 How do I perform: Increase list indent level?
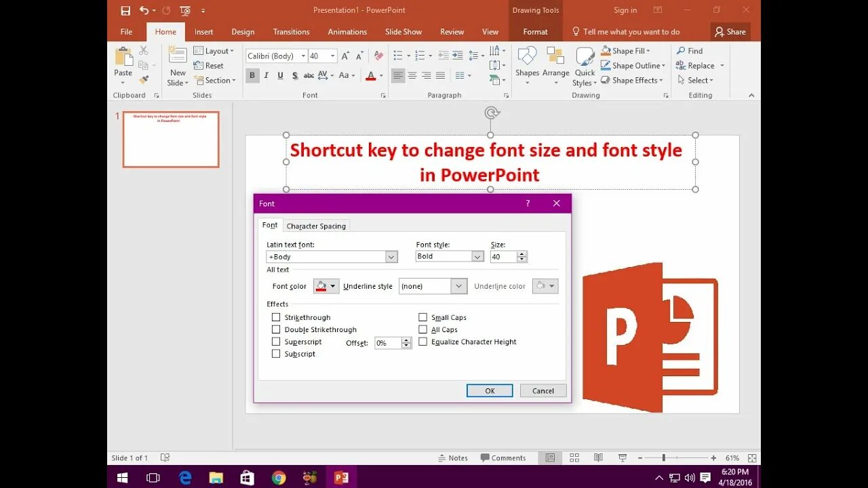pos(458,56)
